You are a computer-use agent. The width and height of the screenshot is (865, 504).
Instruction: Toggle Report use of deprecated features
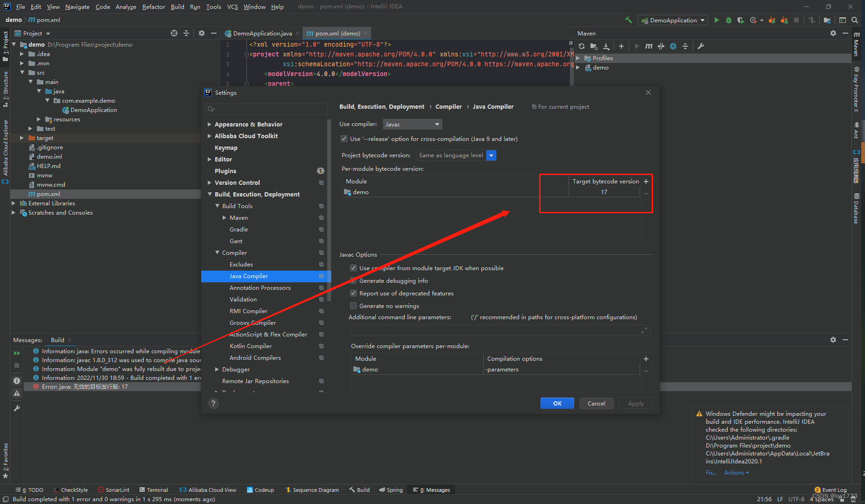(x=353, y=293)
